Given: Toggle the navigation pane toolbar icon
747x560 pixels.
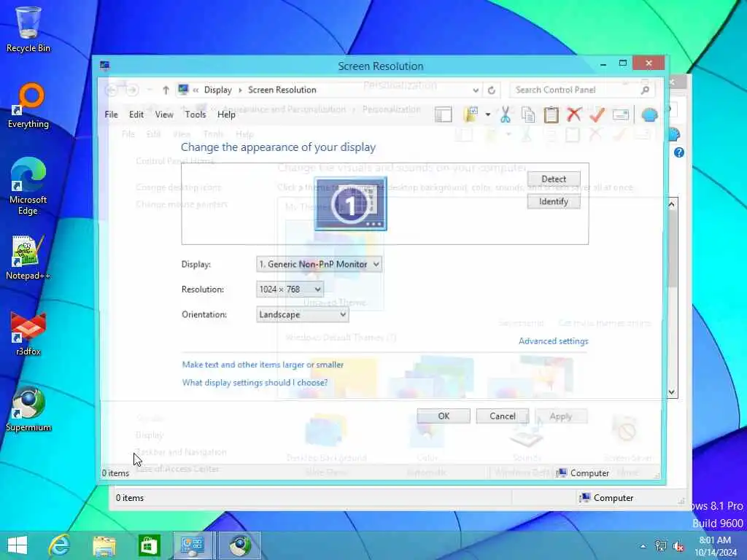Looking at the screenshot, I should (443, 114).
